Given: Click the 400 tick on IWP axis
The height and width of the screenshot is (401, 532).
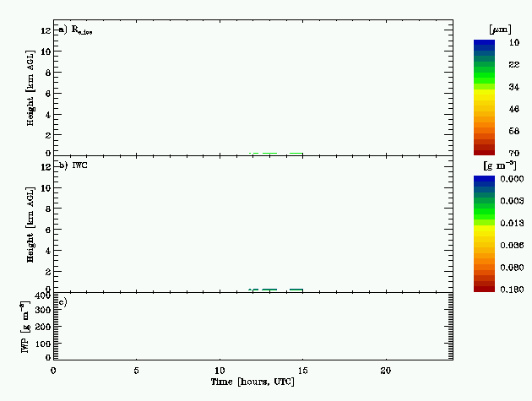Looking at the screenshot, I should [x=43, y=295].
